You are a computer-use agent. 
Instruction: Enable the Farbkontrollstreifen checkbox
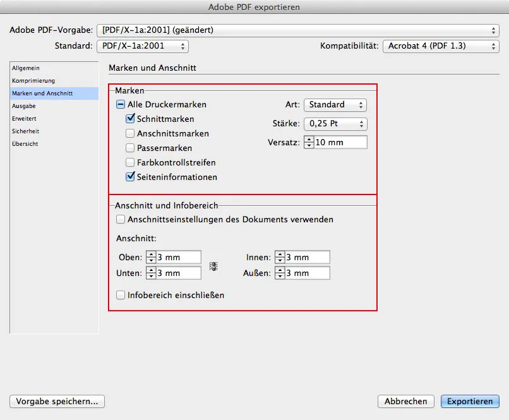pyautogui.click(x=130, y=162)
